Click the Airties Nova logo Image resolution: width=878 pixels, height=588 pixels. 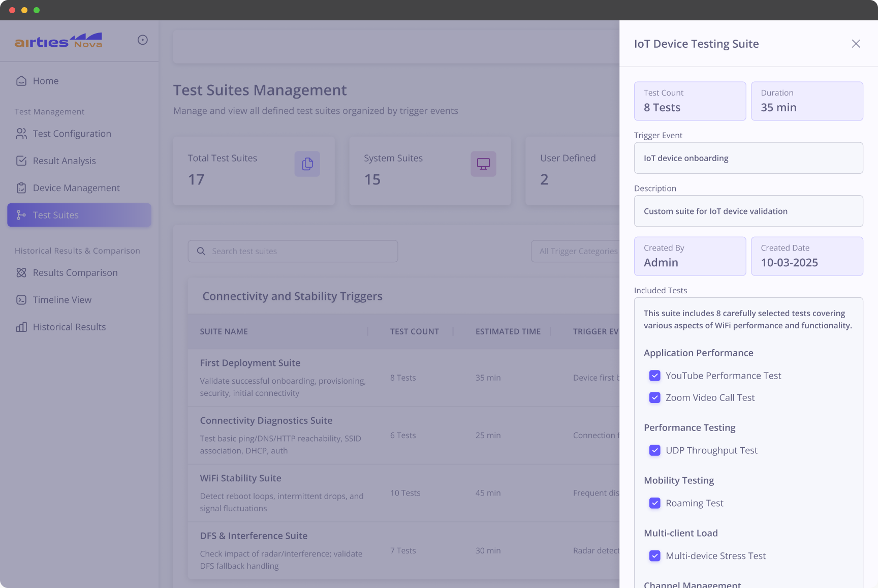tap(58, 41)
